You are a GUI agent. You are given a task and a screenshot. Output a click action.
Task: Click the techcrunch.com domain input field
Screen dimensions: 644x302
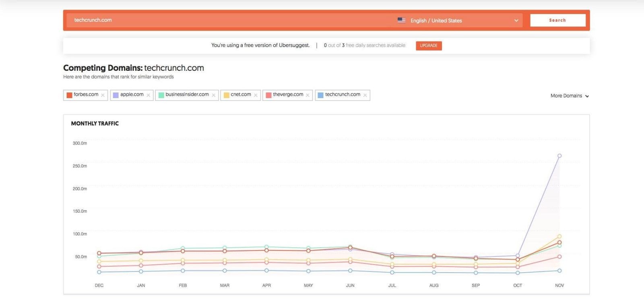pos(229,20)
